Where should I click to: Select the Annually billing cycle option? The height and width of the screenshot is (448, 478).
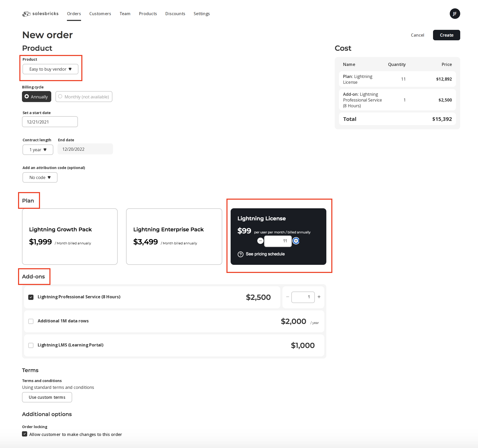37,97
